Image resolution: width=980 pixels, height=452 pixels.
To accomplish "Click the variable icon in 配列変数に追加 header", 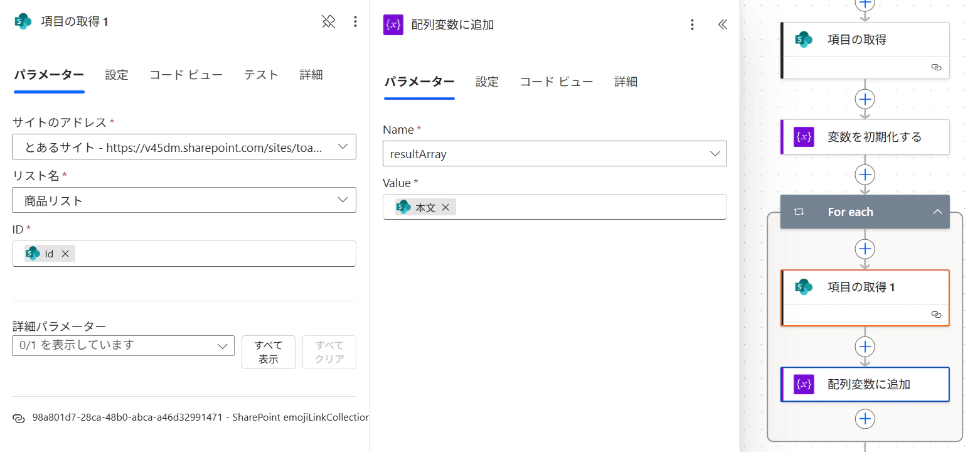I will pos(393,24).
